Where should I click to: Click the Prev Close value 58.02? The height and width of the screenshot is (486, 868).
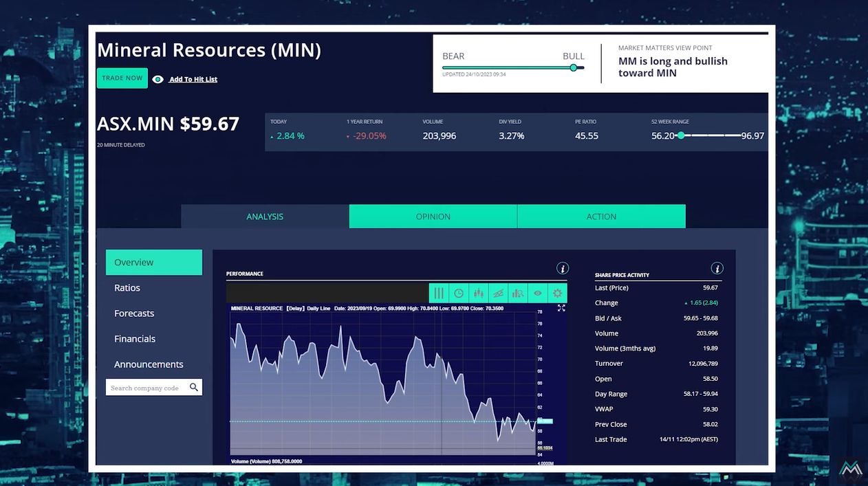coord(710,424)
